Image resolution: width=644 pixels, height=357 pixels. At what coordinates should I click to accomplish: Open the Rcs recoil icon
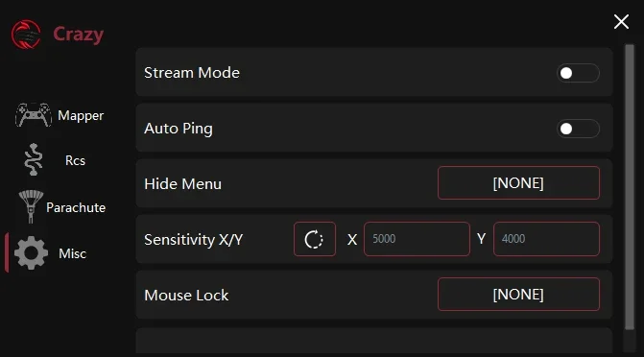coord(34,159)
